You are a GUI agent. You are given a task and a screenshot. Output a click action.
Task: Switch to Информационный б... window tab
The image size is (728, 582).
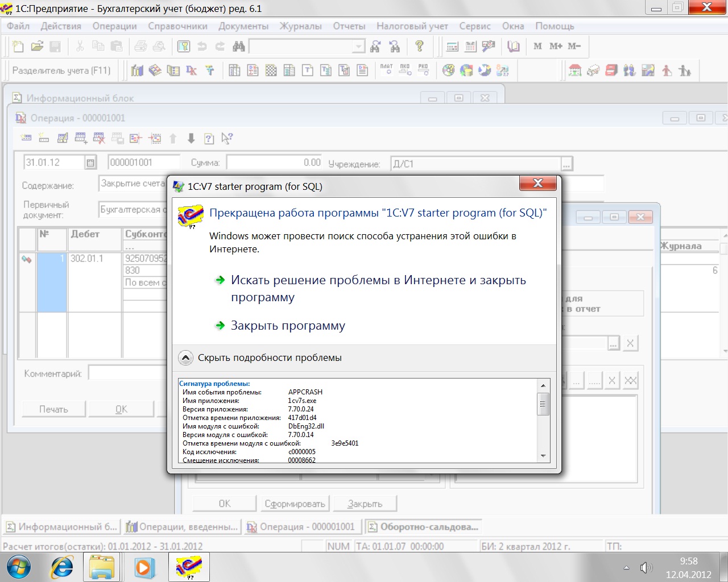pos(61,527)
